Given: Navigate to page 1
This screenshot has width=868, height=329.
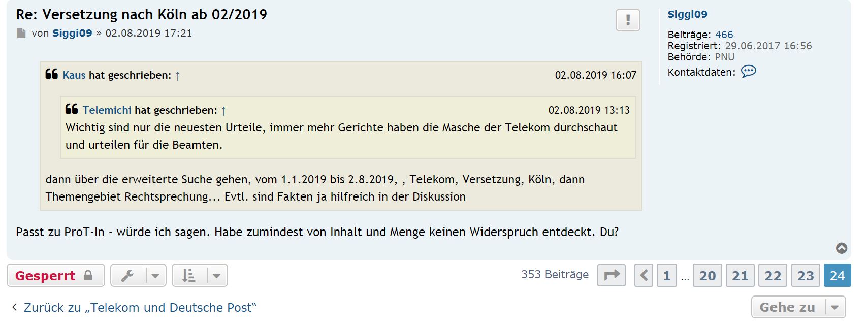Looking at the screenshot, I should tap(666, 275).
